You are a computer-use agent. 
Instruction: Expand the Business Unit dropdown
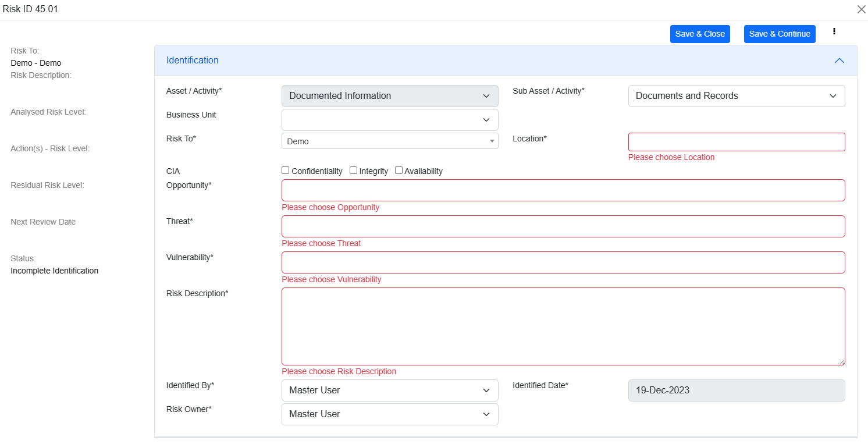[389, 120]
